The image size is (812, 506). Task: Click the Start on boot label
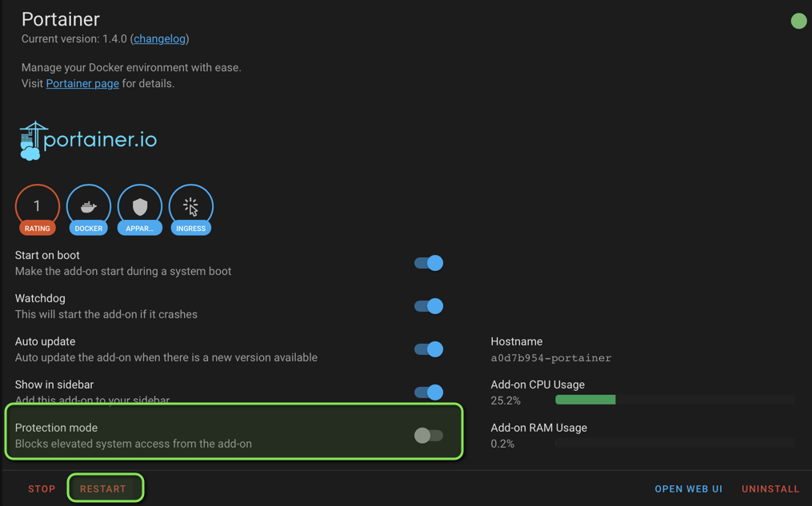[47, 255]
